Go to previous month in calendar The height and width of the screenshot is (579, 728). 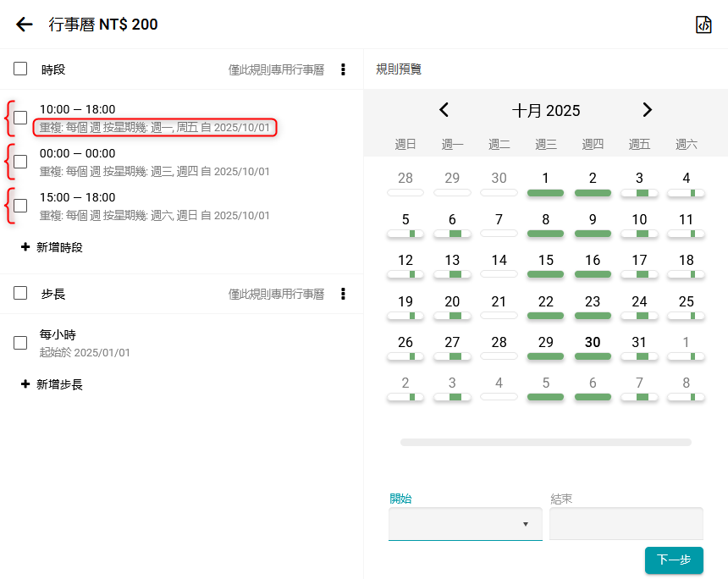coord(444,110)
